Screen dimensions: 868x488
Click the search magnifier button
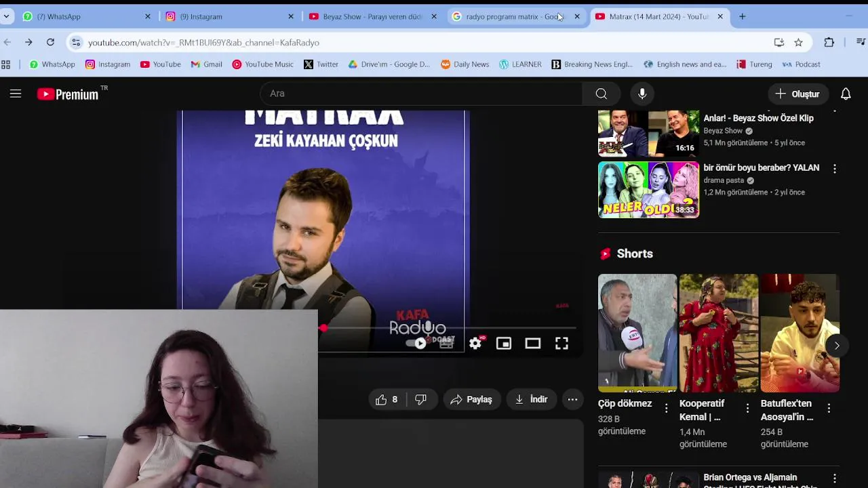[x=601, y=94]
